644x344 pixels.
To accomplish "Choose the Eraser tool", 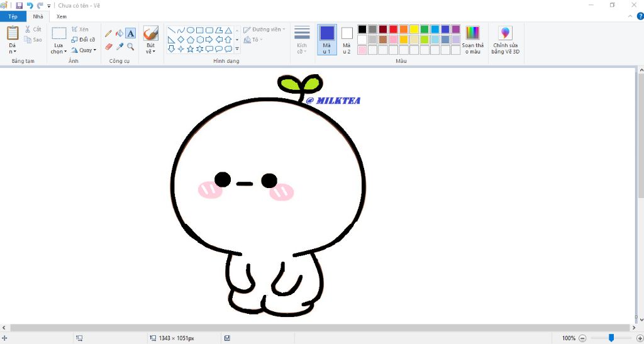I will click(108, 47).
